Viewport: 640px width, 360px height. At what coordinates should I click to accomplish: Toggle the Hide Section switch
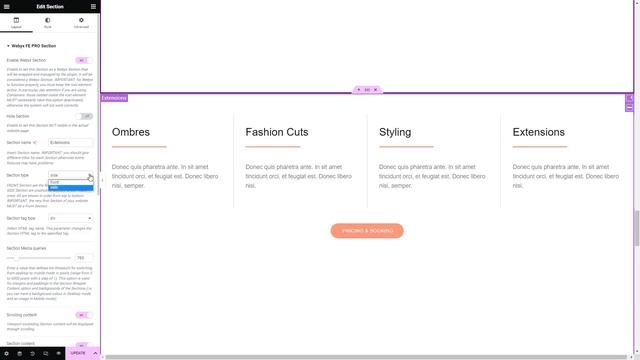pos(84,116)
